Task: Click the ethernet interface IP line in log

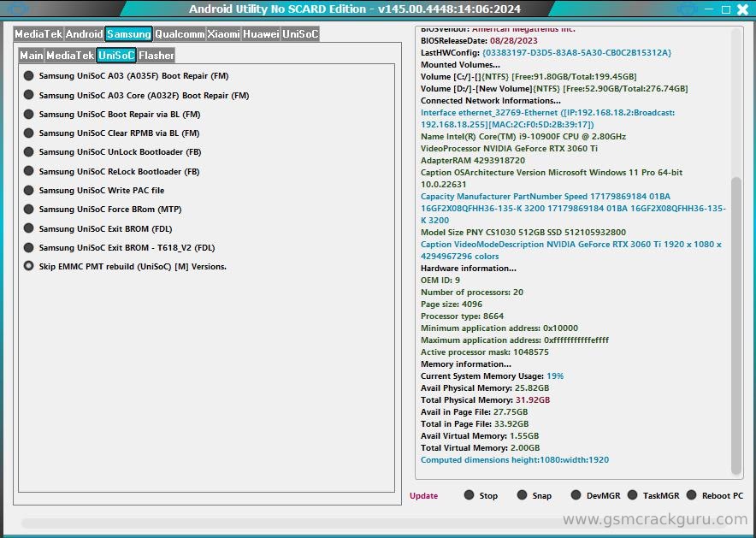Action: (547, 119)
